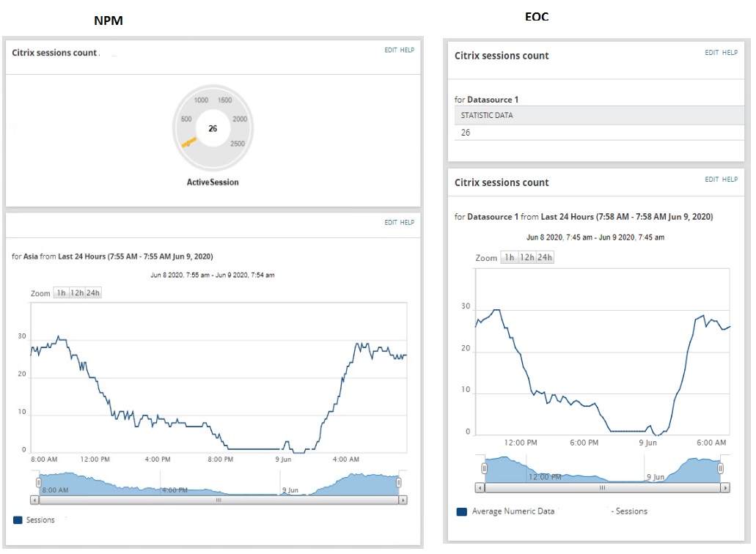The width and height of the screenshot is (756, 554).
Task: Click the right range handle on NPM navigator
Action: 399,482
